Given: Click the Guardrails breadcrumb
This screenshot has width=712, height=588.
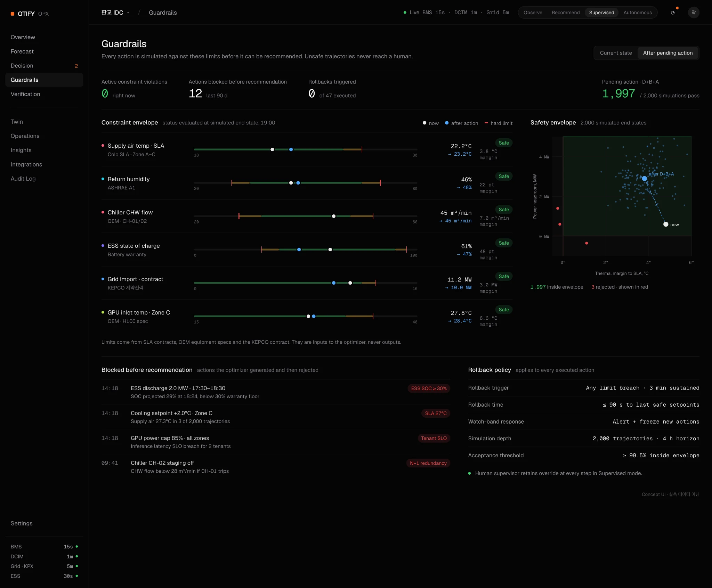Looking at the screenshot, I should 163,13.
